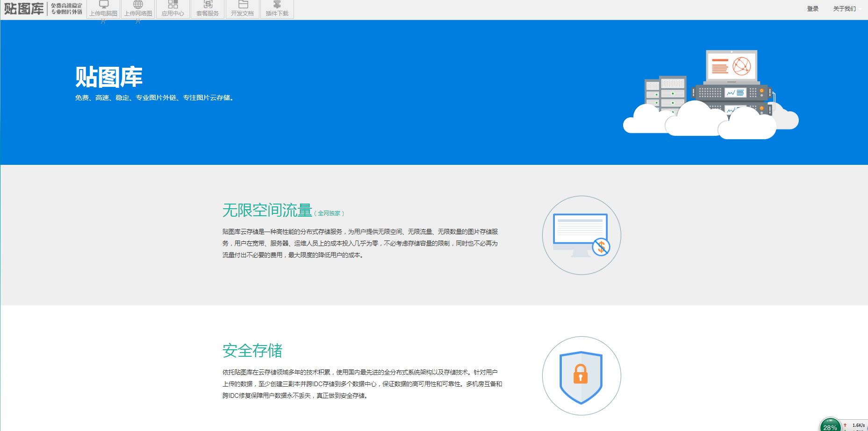Click the 安全存储 section heading

[253, 351]
